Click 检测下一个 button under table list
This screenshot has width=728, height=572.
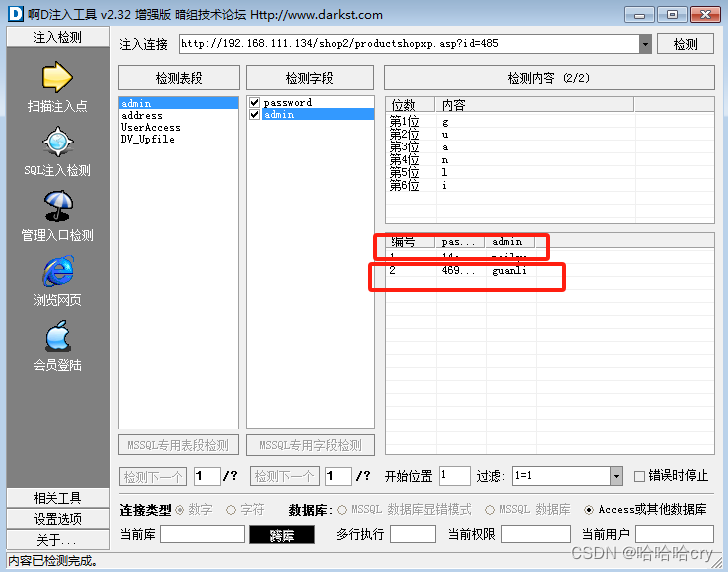[153, 476]
